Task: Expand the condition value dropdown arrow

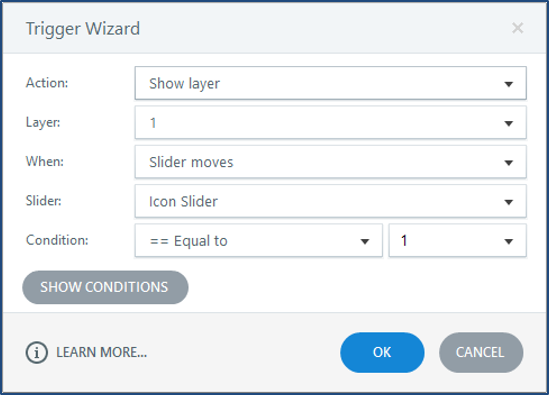Action: pyautogui.click(x=508, y=241)
